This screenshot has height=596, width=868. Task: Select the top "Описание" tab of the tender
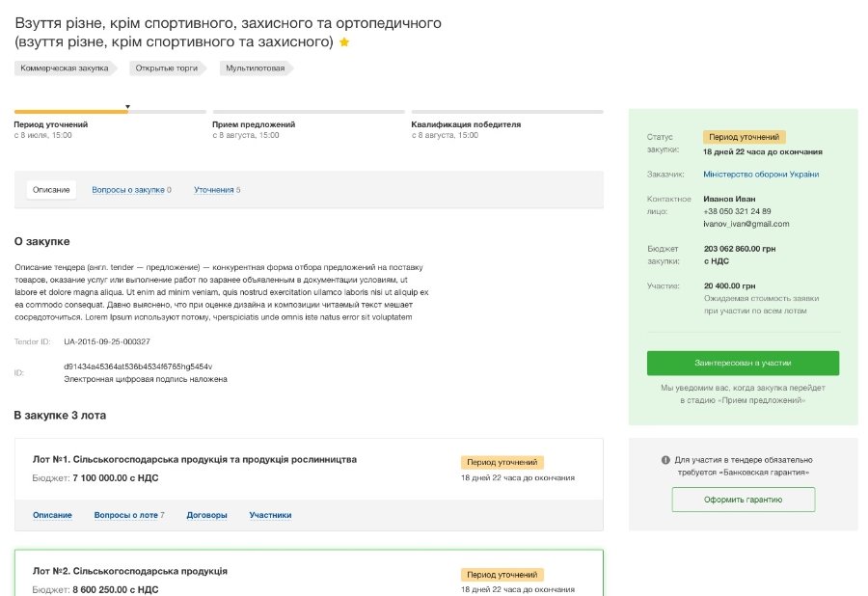point(51,190)
